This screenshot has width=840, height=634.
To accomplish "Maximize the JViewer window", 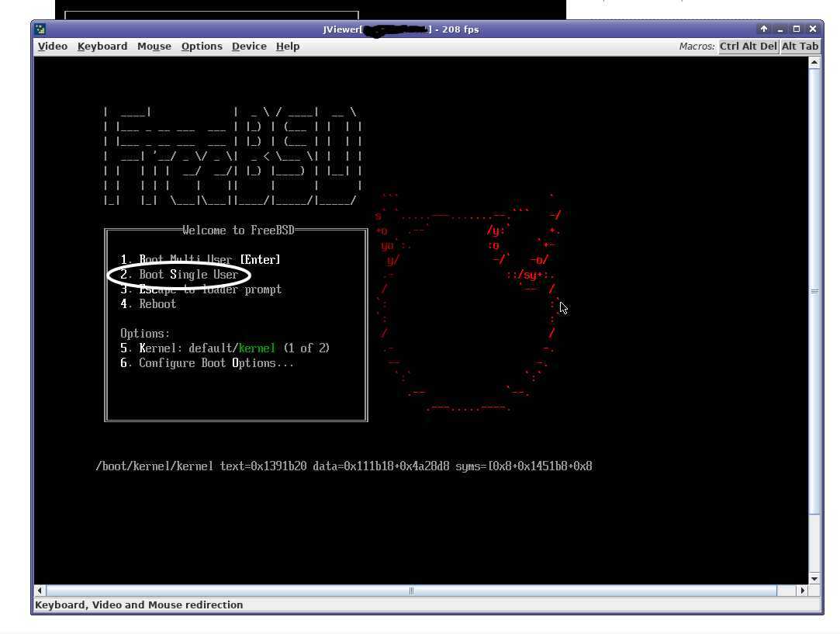I will click(x=796, y=29).
